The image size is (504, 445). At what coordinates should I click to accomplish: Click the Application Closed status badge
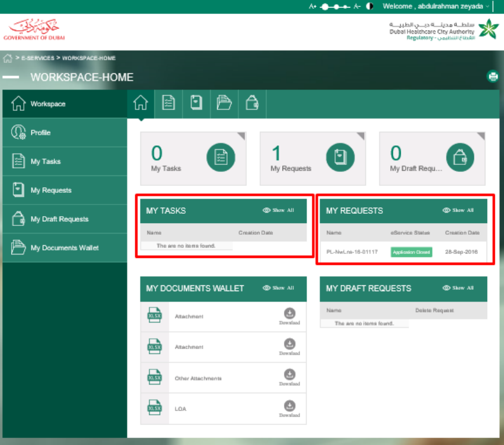(412, 252)
